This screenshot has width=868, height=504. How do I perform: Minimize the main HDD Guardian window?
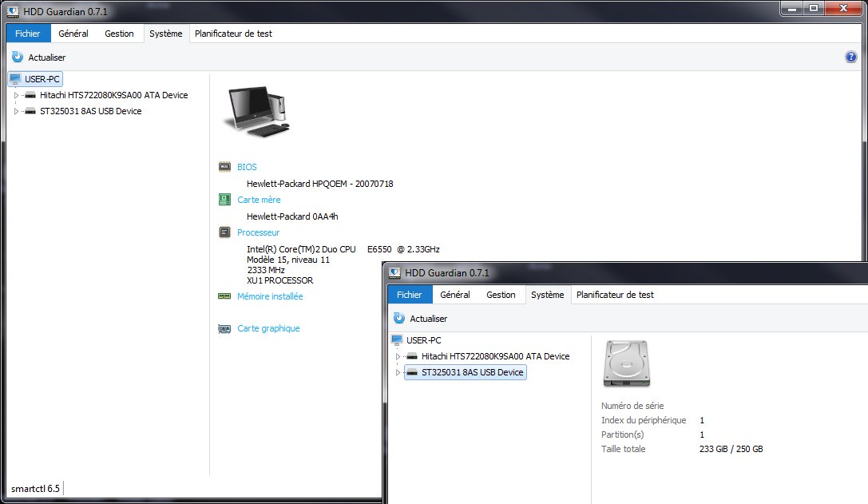coord(793,9)
